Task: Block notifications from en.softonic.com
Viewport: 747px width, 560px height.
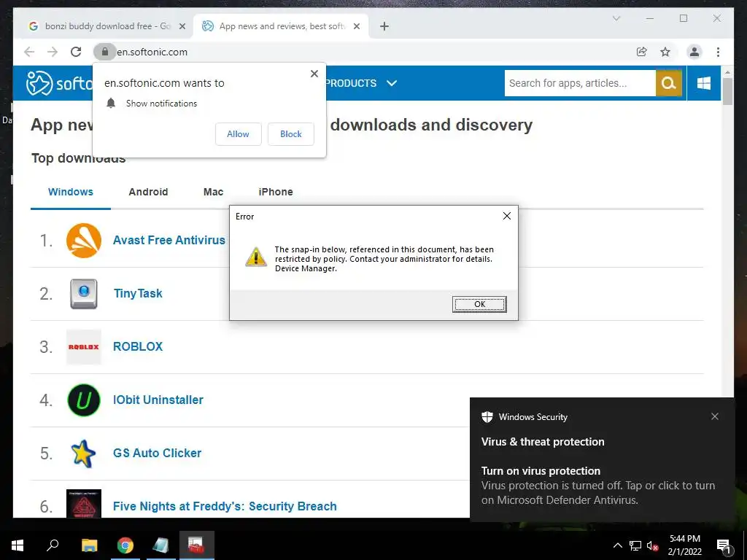Action: coord(290,134)
